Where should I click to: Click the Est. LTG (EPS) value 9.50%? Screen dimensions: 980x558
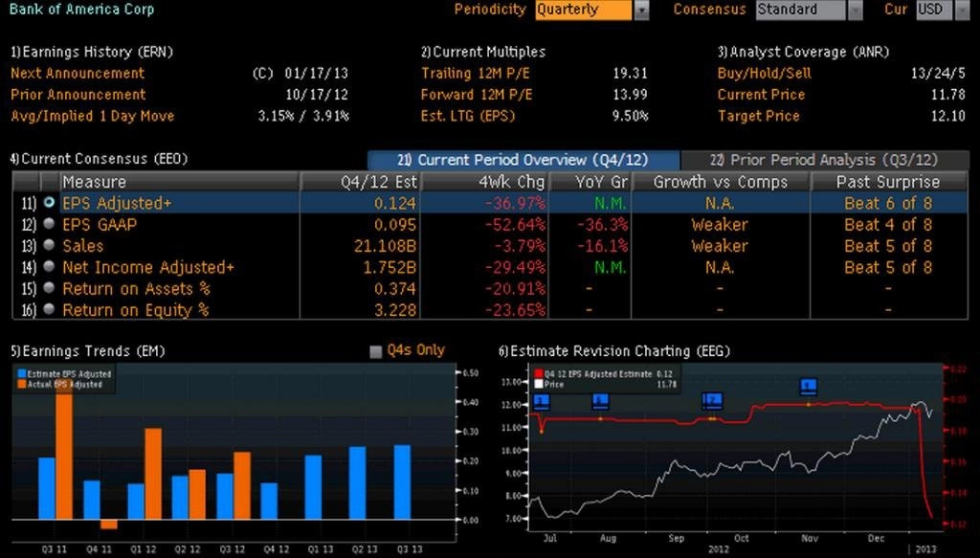click(630, 116)
